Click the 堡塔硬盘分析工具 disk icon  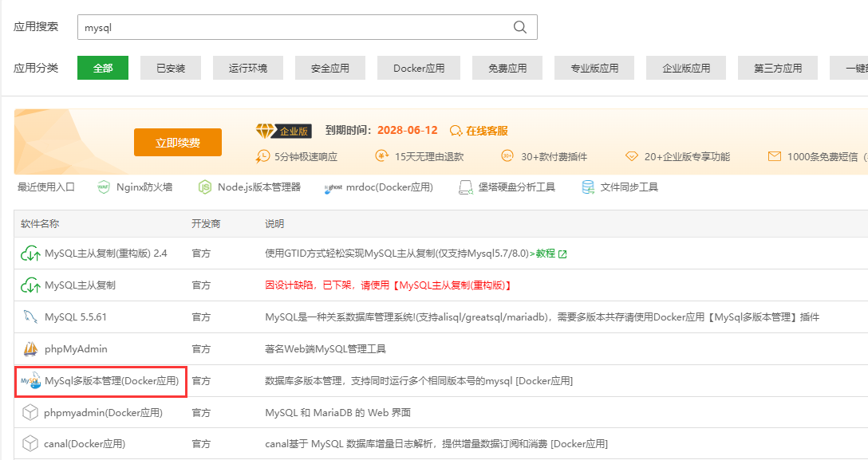click(x=466, y=188)
